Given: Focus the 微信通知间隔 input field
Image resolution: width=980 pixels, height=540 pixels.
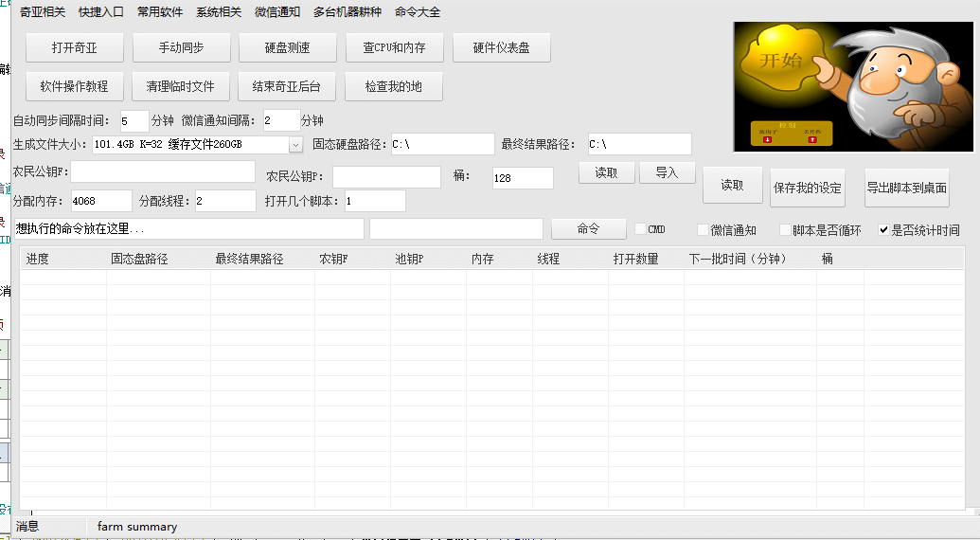Looking at the screenshot, I should pos(281,120).
